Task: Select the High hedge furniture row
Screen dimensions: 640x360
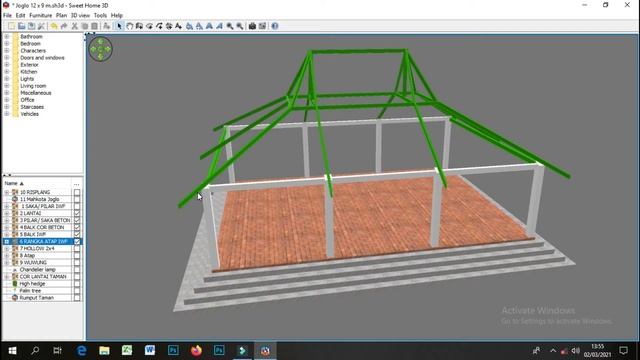Action: (x=42, y=284)
